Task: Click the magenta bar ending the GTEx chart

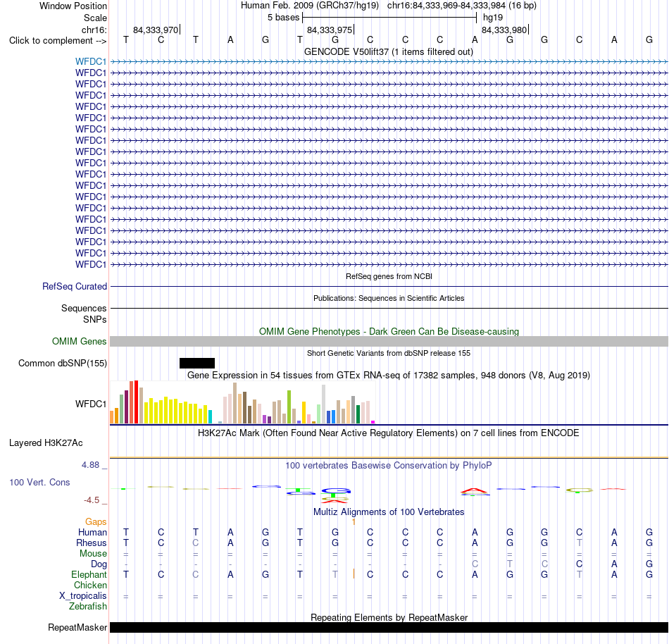Action: (373, 422)
